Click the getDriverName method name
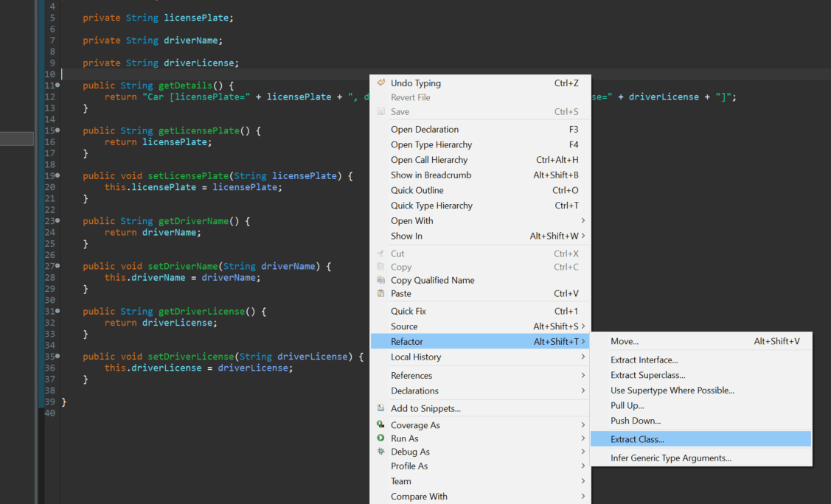The width and height of the screenshot is (831, 504). (x=193, y=221)
